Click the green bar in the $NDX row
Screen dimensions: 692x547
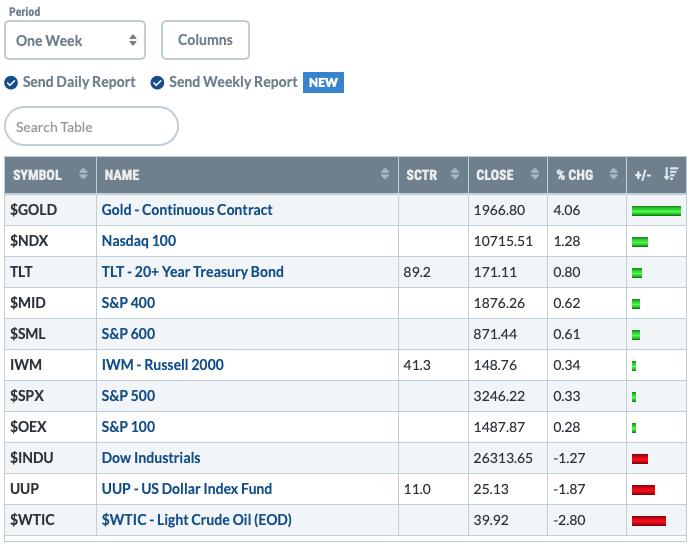pos(639,241)
